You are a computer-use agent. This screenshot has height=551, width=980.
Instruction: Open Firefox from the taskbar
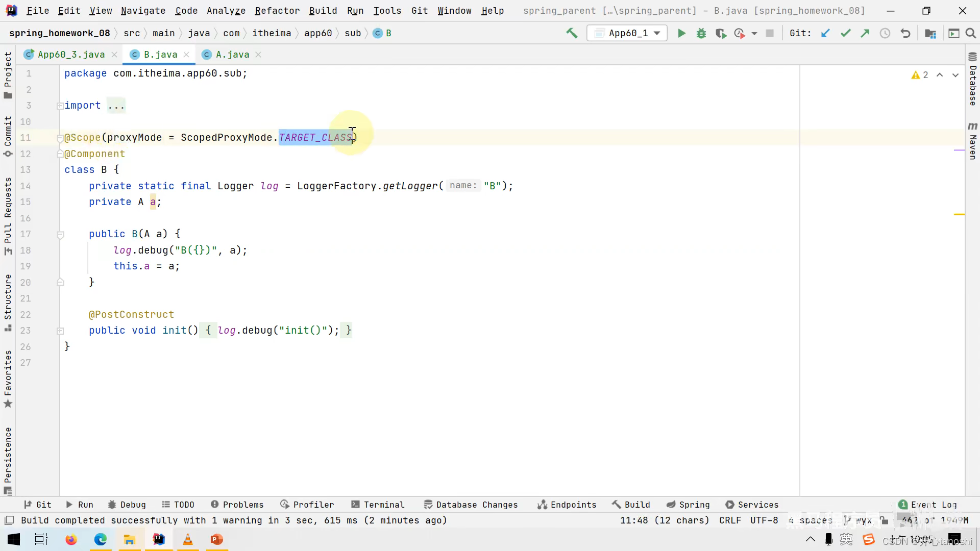pyautogui.click(x=71, y=539)
